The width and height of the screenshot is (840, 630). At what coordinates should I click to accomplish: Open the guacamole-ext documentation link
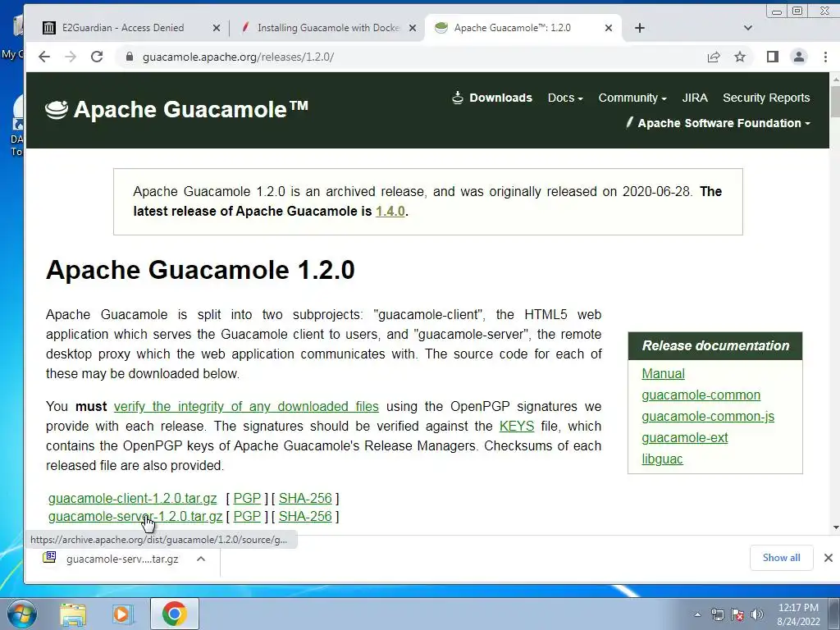(x=685, y=438)
